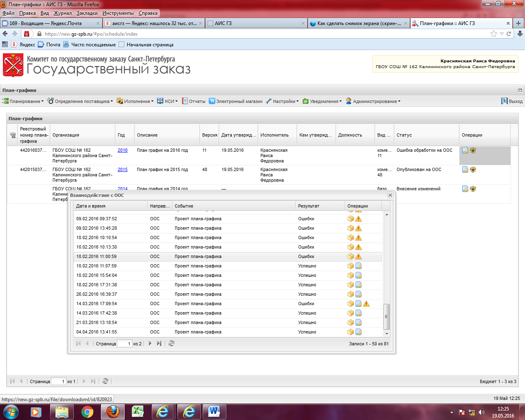The width and height of the screenshot is (525, 420).
Task: Expand the Настройки dropdown menu
Action: [x=282, y=101]
